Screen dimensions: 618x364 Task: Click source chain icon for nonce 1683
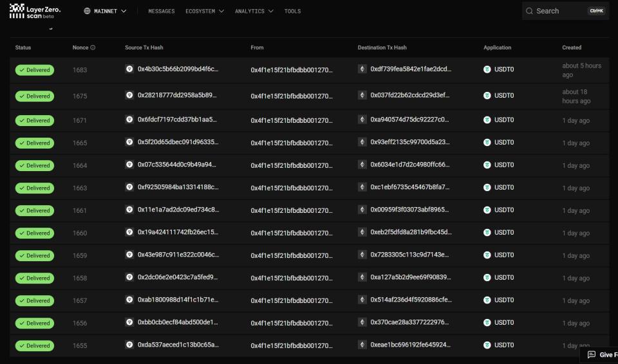point(129,69)
